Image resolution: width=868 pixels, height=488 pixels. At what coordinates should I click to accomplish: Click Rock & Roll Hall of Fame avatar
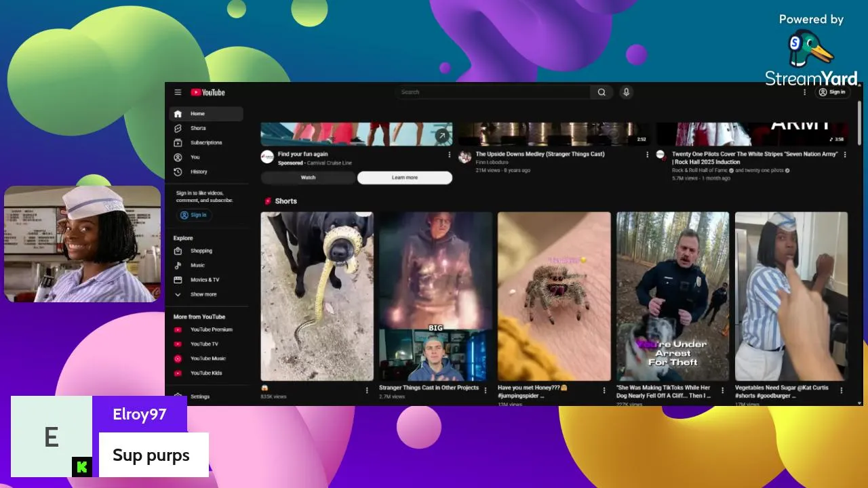[660, 155]
